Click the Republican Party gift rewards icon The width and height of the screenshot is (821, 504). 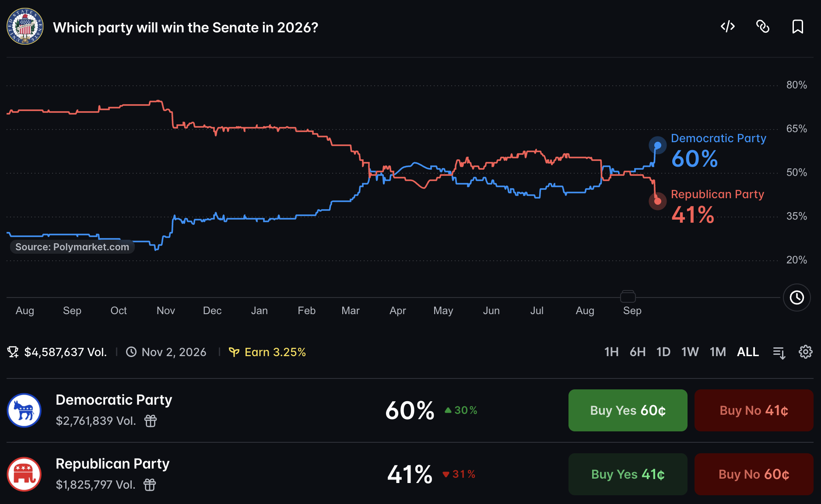[x=150, y=485]
